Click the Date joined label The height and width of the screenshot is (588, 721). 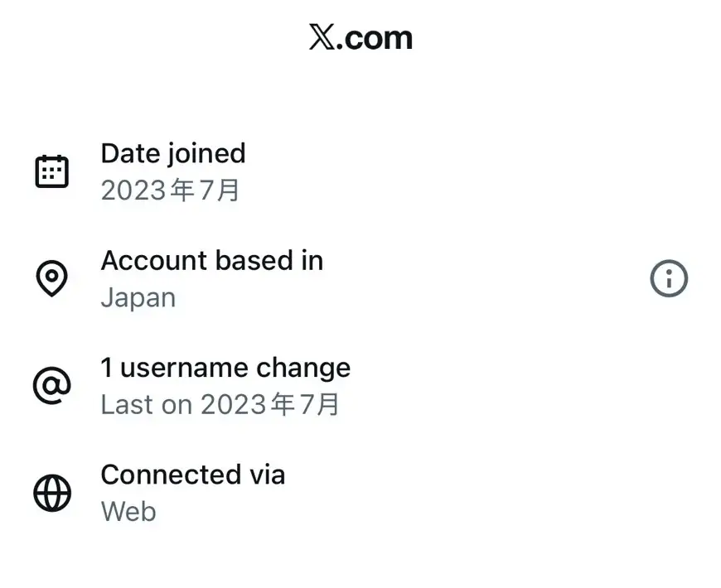[x=172, y=153]
